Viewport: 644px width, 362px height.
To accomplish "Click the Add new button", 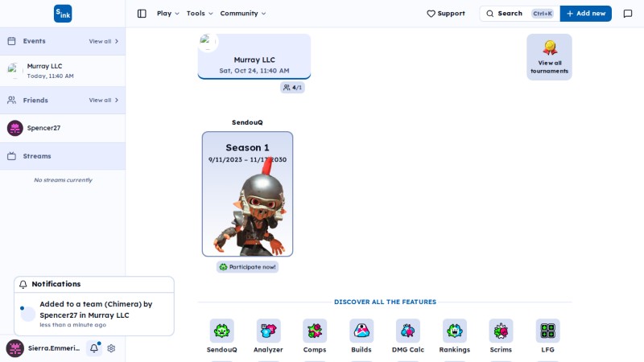I will click(x=586, y=14).
